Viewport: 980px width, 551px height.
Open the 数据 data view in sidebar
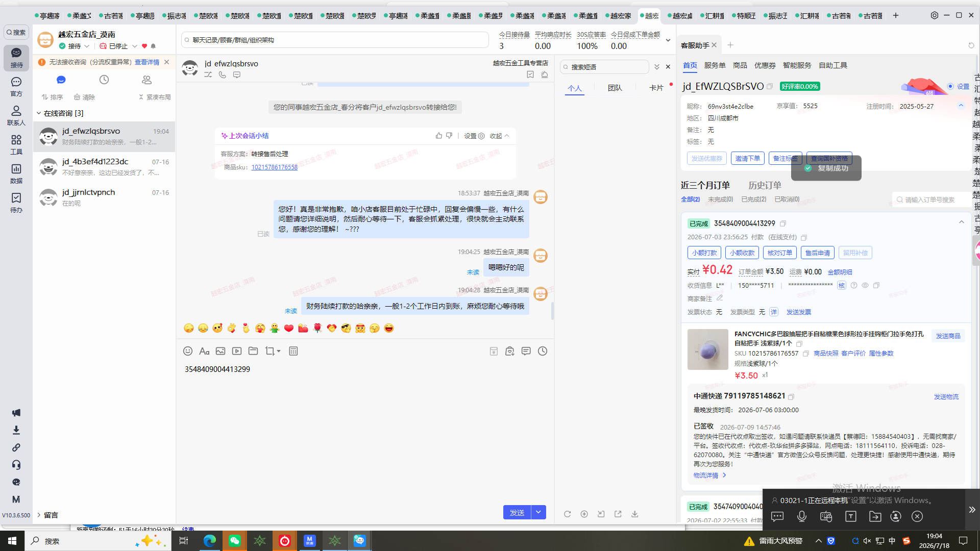[x=16, y=173]
